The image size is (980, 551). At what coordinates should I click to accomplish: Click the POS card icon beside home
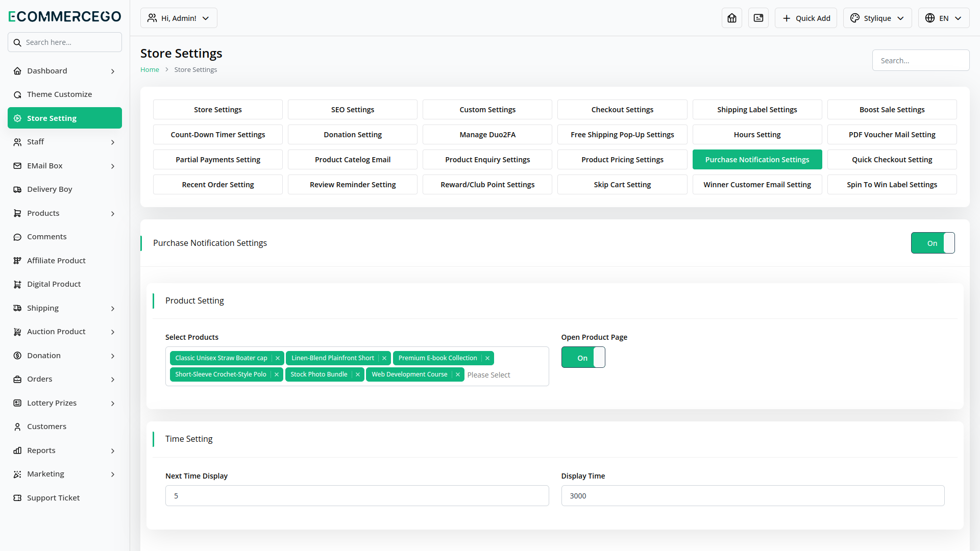[758, 18]
